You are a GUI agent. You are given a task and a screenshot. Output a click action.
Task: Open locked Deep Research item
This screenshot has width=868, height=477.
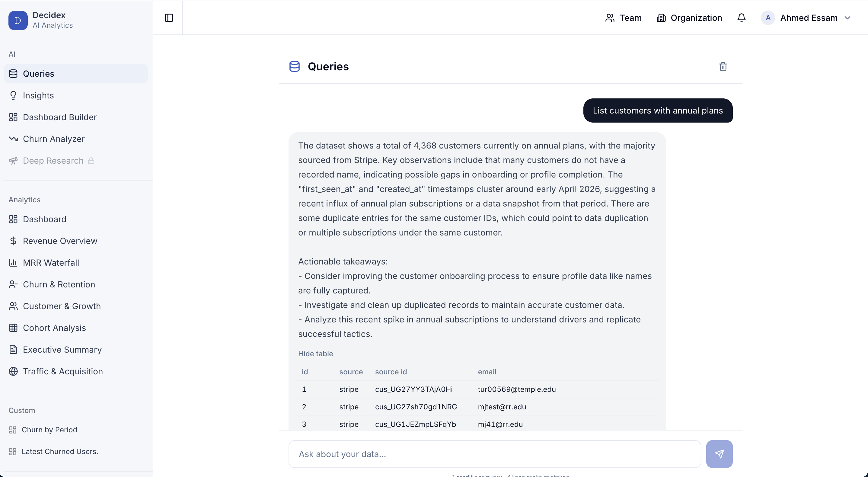(53, 161)
